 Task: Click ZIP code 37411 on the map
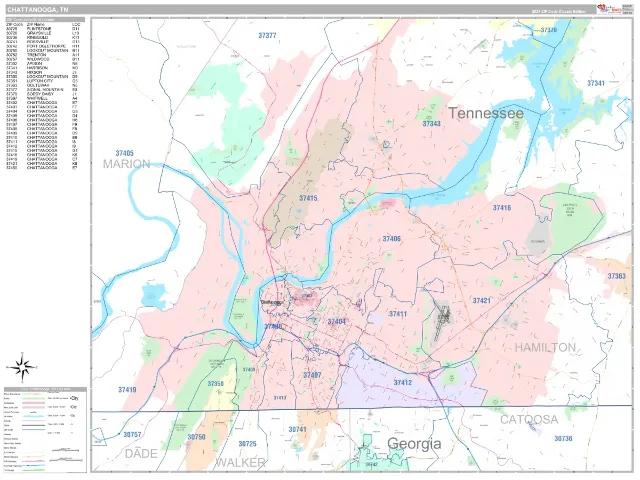(398, 314)
